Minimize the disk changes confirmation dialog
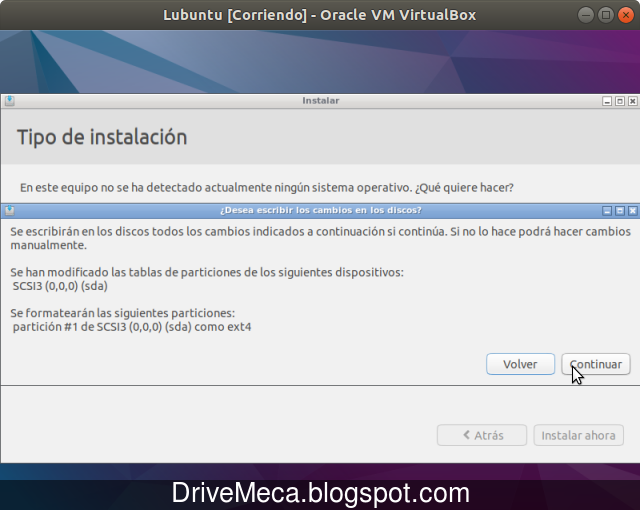 (607, 211)
